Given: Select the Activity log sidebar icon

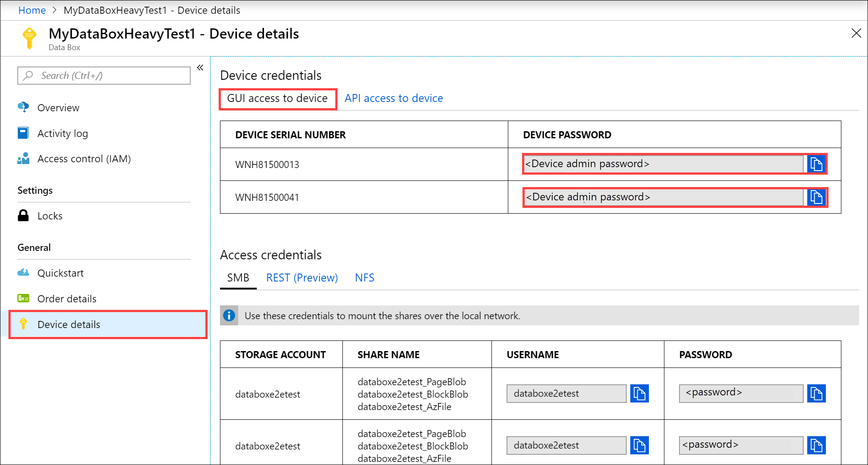Looking at the screenshot, I should click(23, 133).
